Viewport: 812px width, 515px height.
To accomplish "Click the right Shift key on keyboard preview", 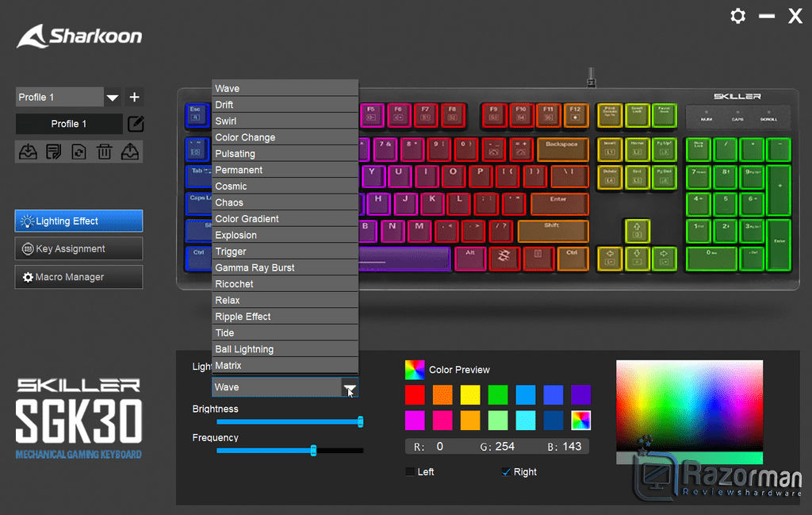I will [x=553, y=231].
